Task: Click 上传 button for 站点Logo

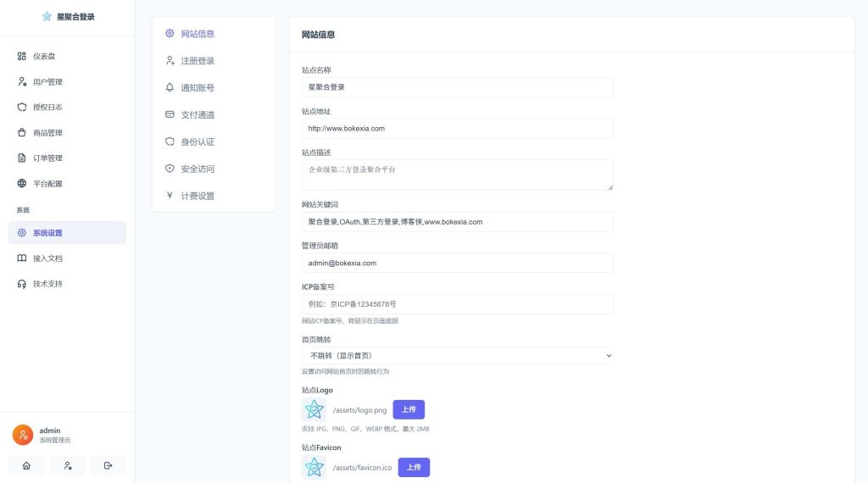Action: (x=409, y=409)
